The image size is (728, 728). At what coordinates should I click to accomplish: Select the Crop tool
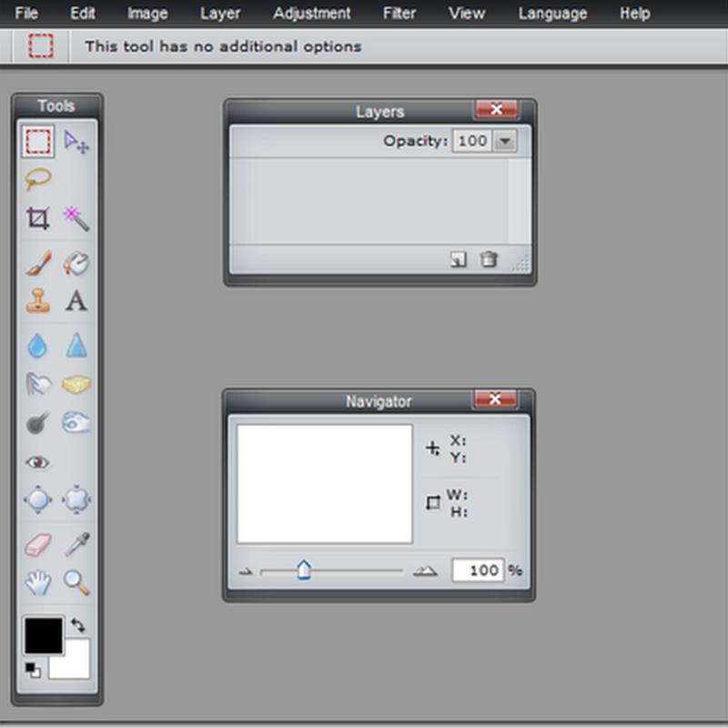pyautogui.click(x=37, y=217)
